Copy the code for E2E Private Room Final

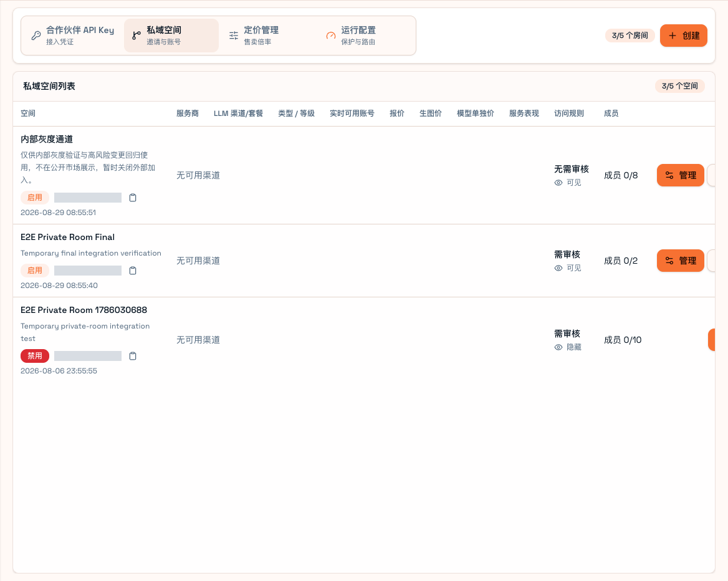click(133, 271)
